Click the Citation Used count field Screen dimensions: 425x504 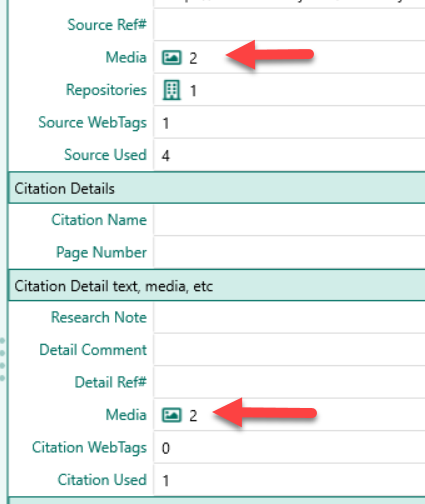[x=289, y=480]
